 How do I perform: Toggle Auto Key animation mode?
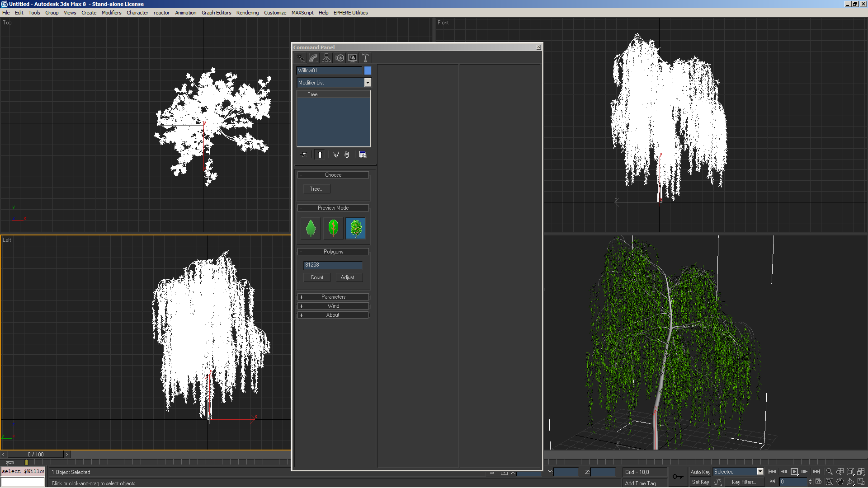[x=700, y=472]
